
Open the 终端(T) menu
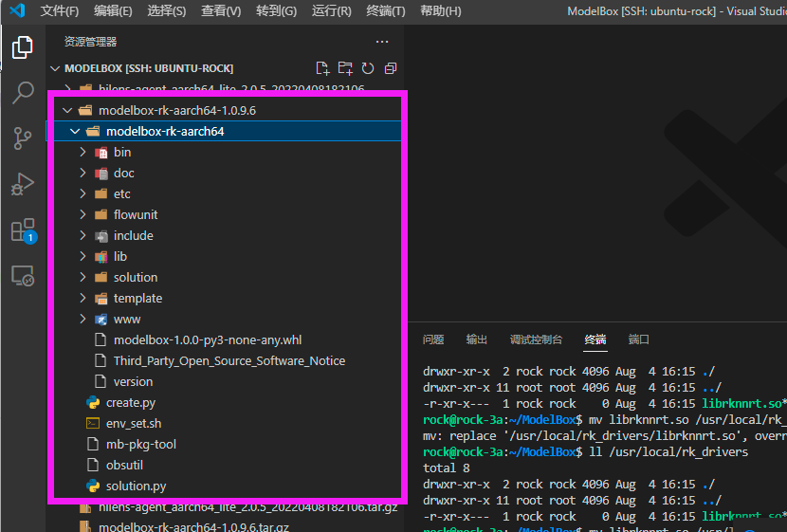click(x=386, y=10)
